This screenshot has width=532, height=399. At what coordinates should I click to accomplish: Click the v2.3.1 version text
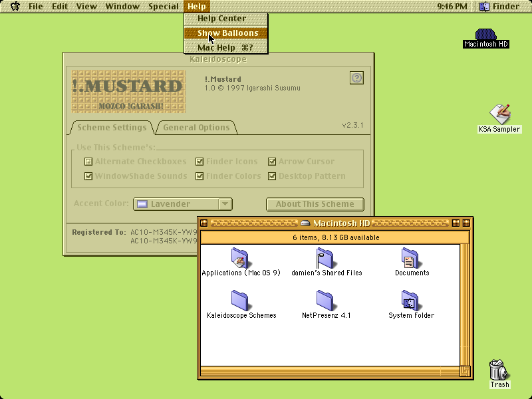[352, 125]
